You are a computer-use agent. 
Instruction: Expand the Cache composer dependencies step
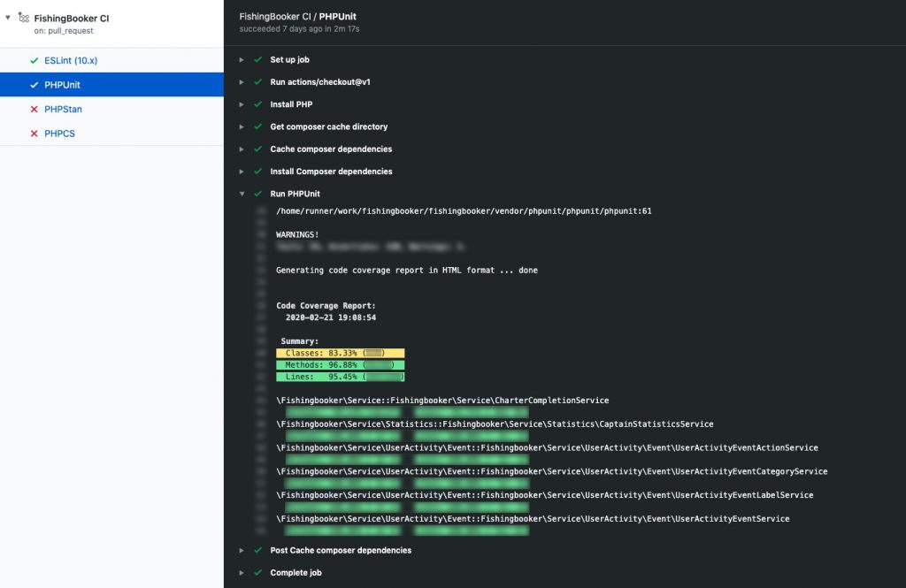242,149
